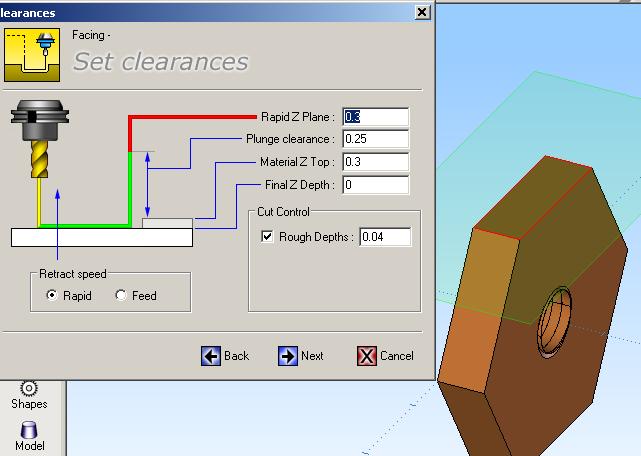The height and width of the screenshot is (456, 641).
Task: Click the dialog title bar
Action: [200, 12]
